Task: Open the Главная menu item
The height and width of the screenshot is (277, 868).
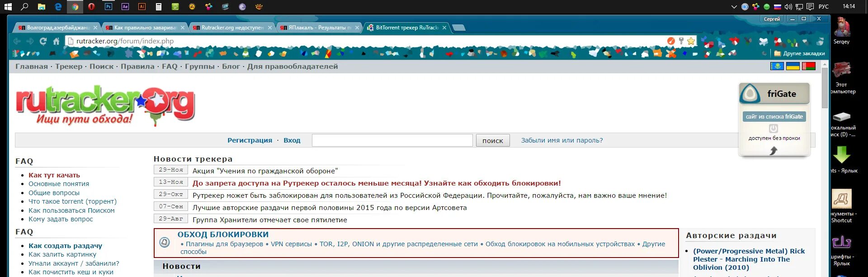Action: point(32,67)
